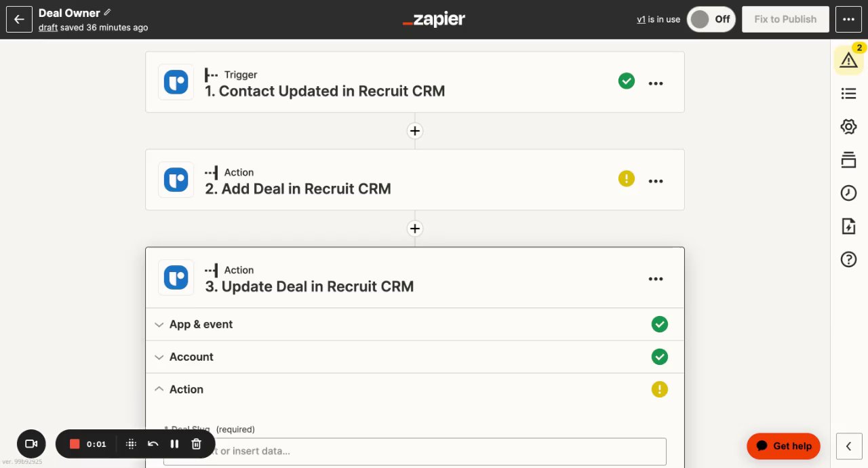Edit the Deal Owner zap name
This screenshot has width=868, height=468.
point(107,13)
